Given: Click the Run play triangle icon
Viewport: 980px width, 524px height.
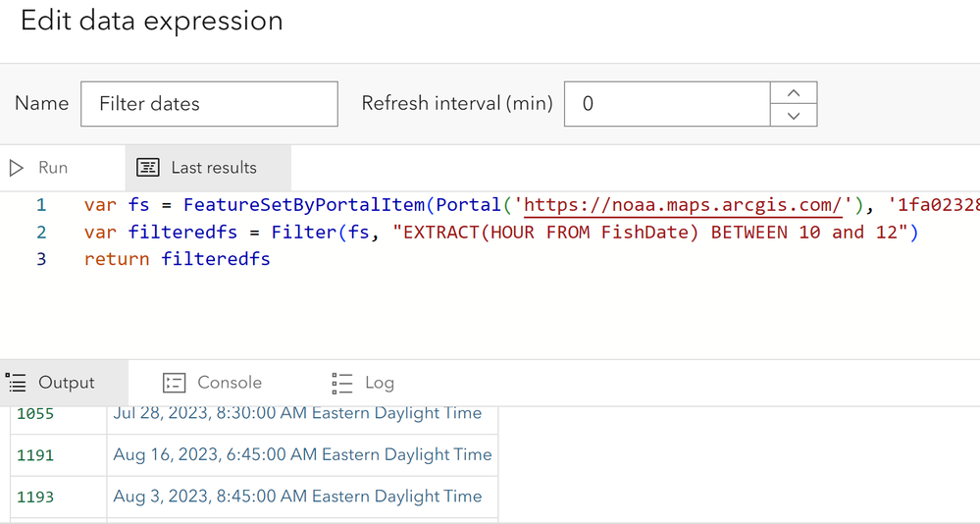Looking at the screenshot, I should [17, 168].
